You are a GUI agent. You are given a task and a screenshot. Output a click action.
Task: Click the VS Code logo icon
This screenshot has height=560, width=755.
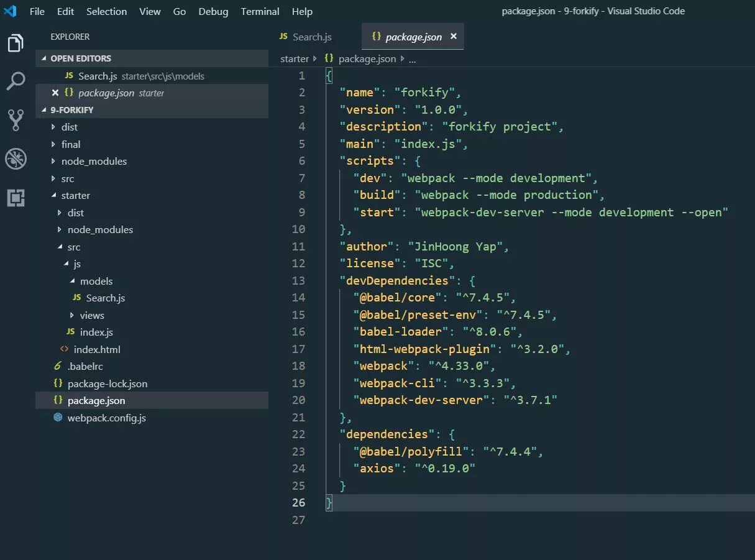click(10, 11)
